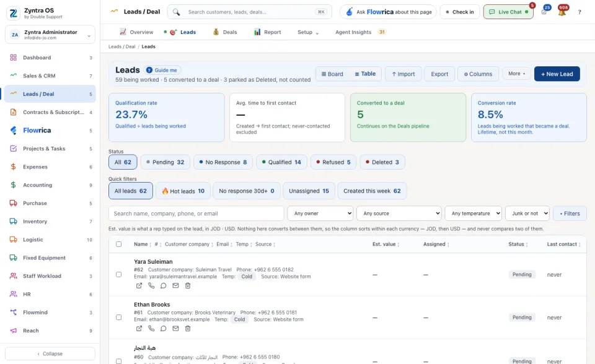Switch to Board view
595x364 pixels.
[x=332, y=74]
